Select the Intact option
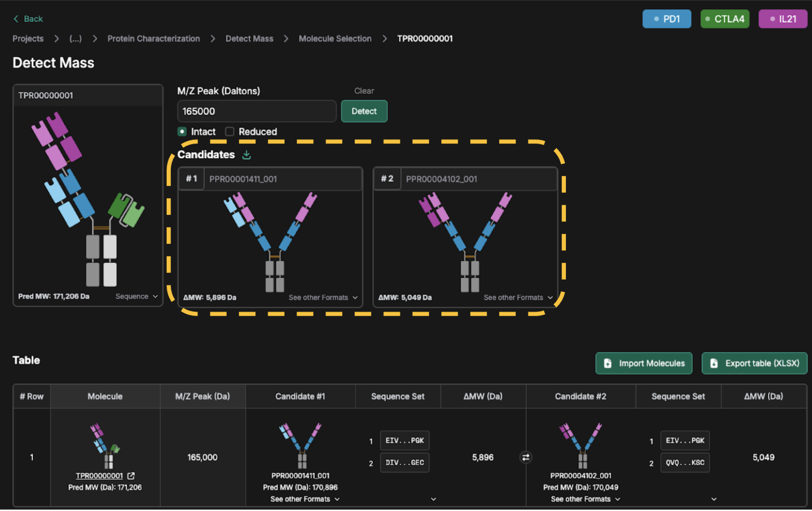This screenshot has height=511, width=812. [x=182, y=132]
